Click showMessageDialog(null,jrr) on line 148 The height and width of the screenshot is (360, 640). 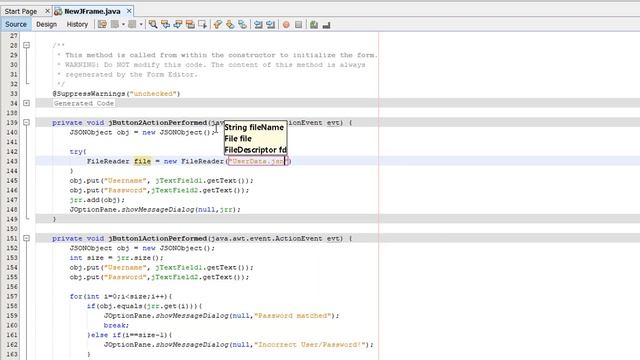(x=181, y=209)
